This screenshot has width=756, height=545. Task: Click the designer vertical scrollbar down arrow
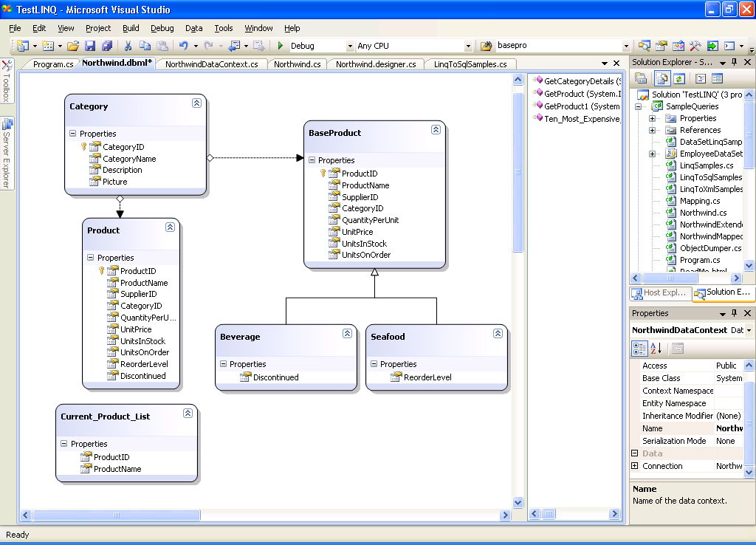(518, 503)
